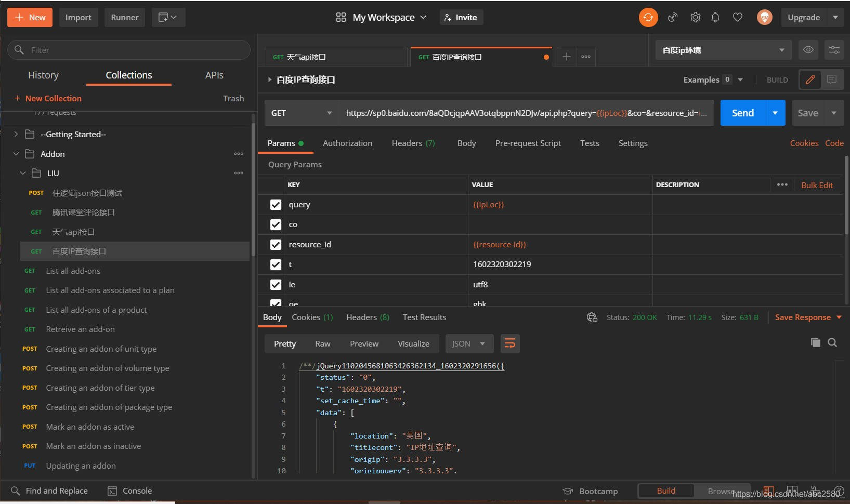The height and width of the screenshot is (504, 850).
Task: Toggle the response word wrap icon
Action: click(510, 343)
